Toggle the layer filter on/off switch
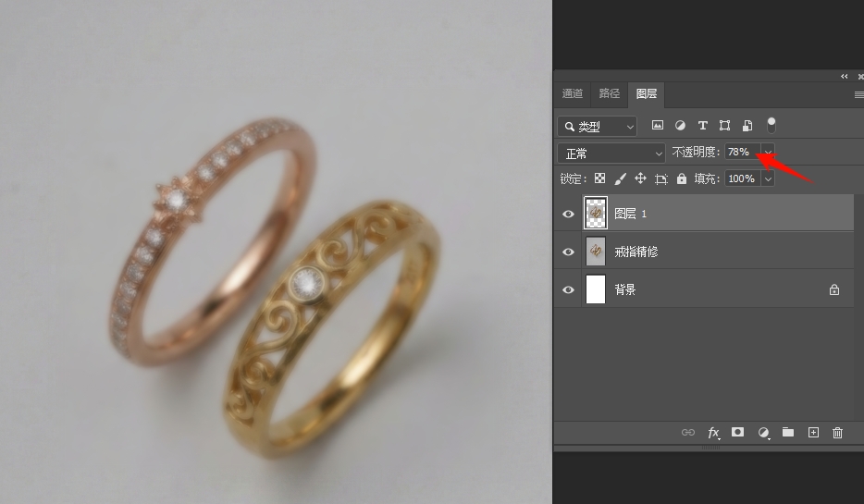The width and height of the screenshot is (864, 504). [771, 125]
